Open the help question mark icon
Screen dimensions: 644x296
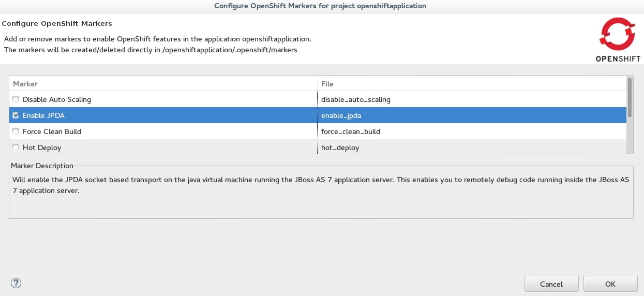click(x=16, y=283)
